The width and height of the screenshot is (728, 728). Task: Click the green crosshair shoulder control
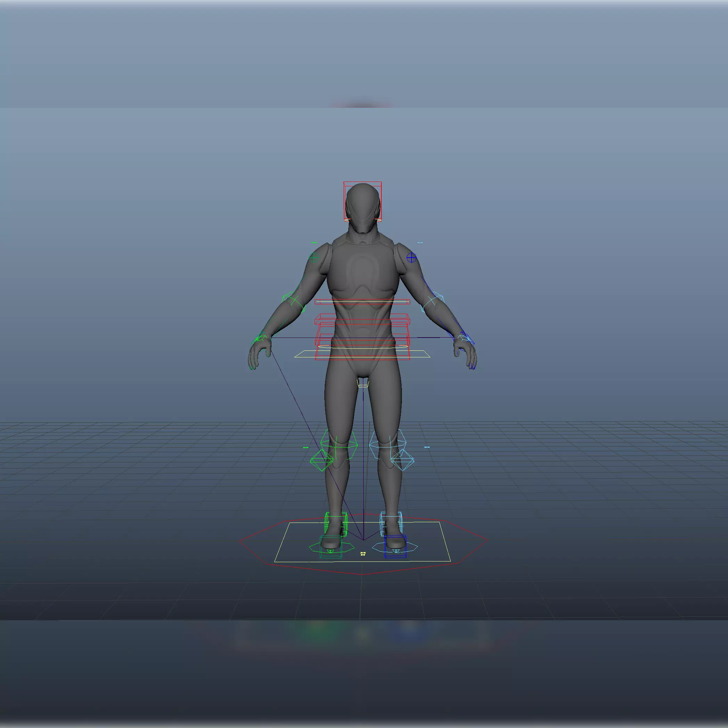pos(314,258)
